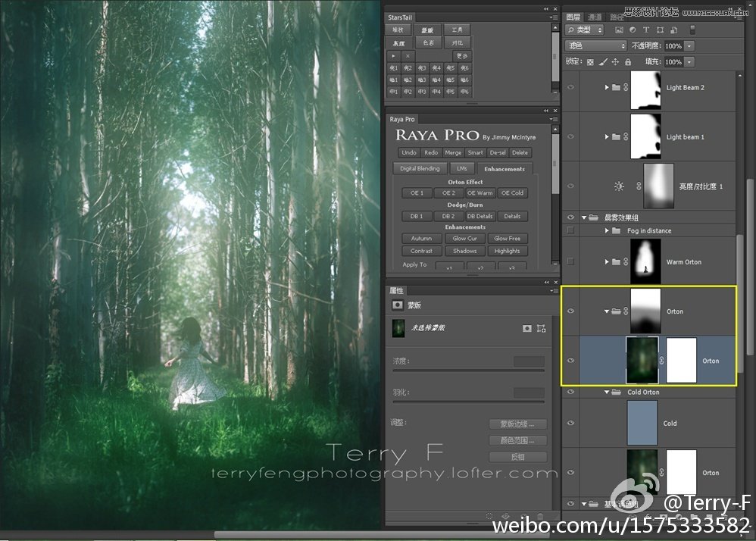Click the brightness/contrast sun icon on 亮度/对比度 1
756x541 pixels.
click(x=619, y=186)
